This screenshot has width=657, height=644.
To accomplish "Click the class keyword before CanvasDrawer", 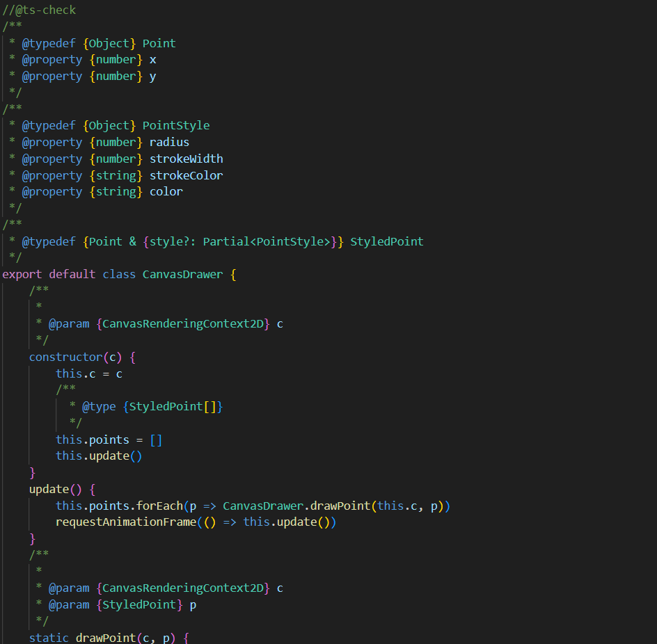I will (x=119, y=274).
